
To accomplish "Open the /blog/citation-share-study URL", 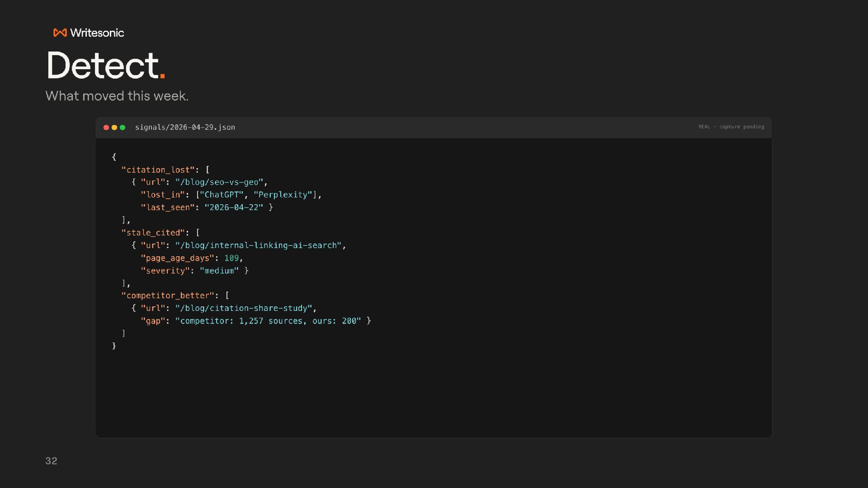I will pyautogui.click(x=244, y=308).
